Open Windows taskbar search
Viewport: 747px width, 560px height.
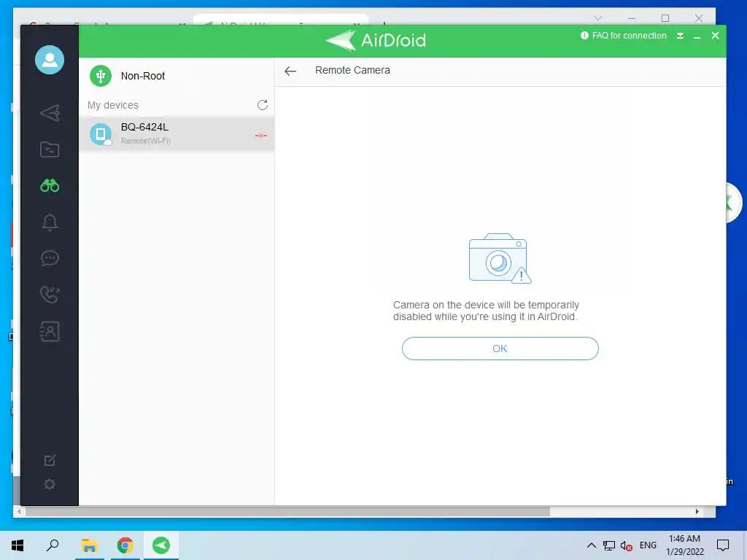pyautogui.click(x=53, y=545)
